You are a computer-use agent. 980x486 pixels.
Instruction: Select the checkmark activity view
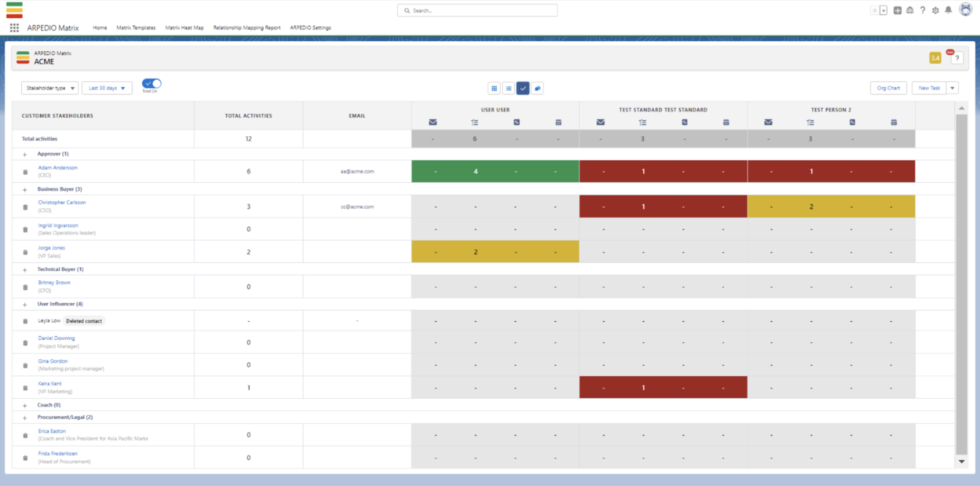tap(523, 88)
